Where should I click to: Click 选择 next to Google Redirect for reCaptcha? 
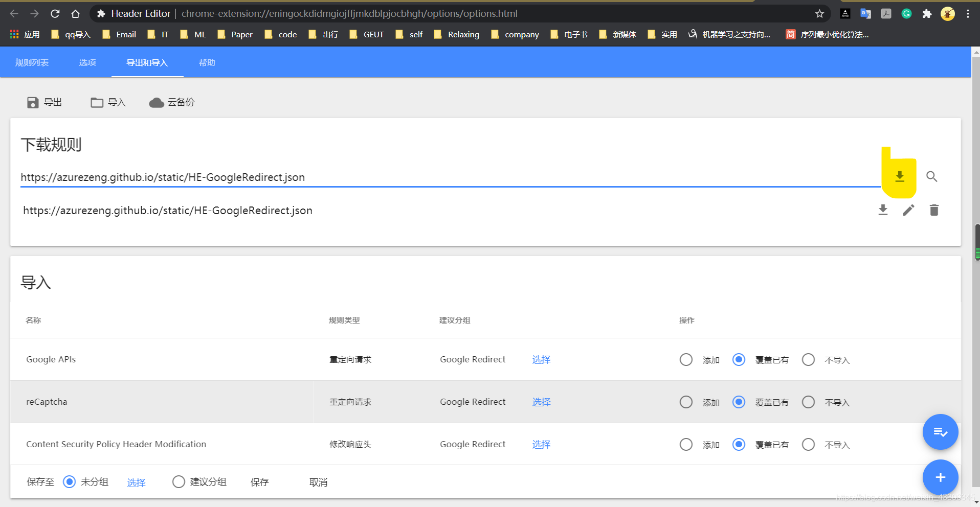(541, 402)
